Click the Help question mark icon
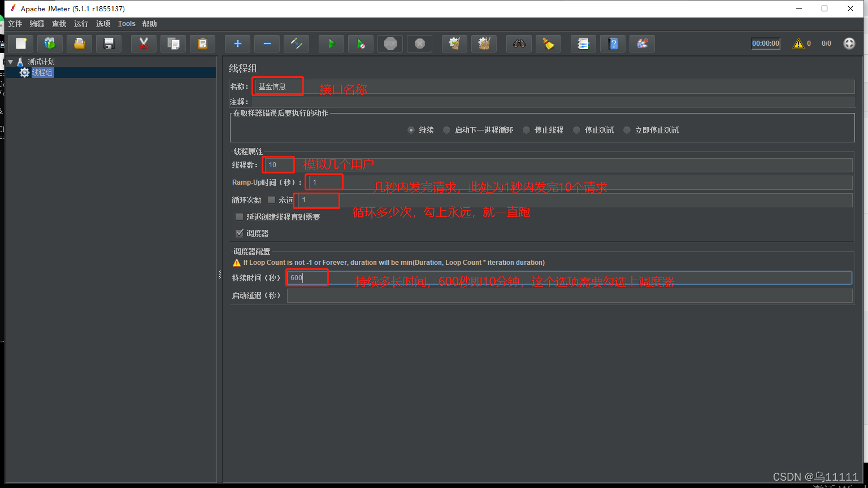 tap(613, 43)
